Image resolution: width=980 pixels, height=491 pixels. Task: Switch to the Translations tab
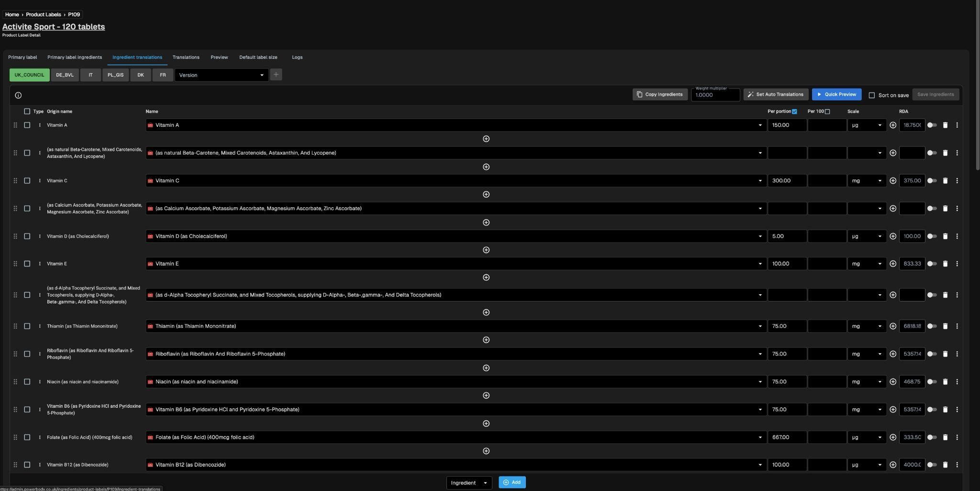186,57
